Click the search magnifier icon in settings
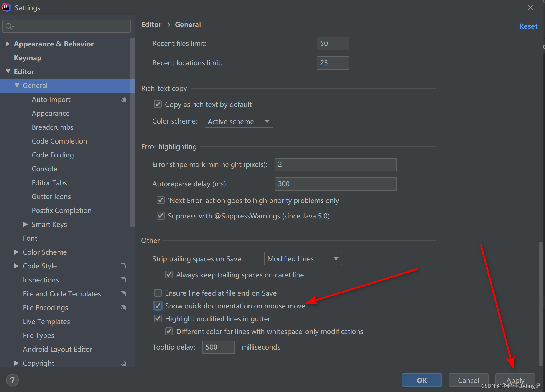This screenshot has height=392, width=545. (10, 26)
